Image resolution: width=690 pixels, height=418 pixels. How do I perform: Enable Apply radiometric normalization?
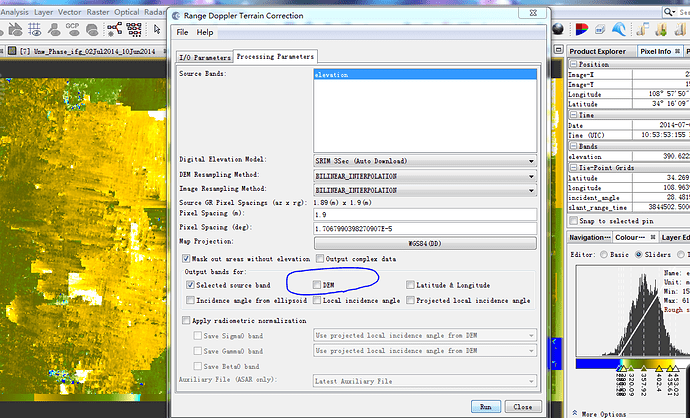(x=186, y=321)
